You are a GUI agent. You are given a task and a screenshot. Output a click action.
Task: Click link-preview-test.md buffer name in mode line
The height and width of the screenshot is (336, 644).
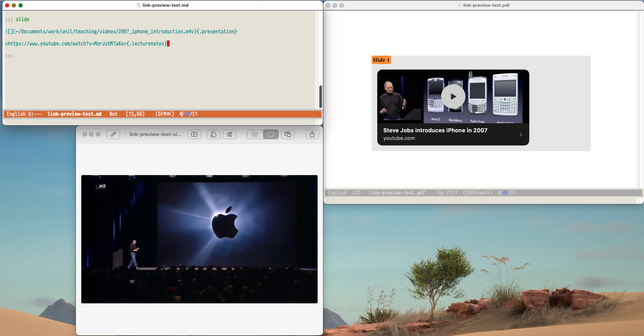coord(74,114)
